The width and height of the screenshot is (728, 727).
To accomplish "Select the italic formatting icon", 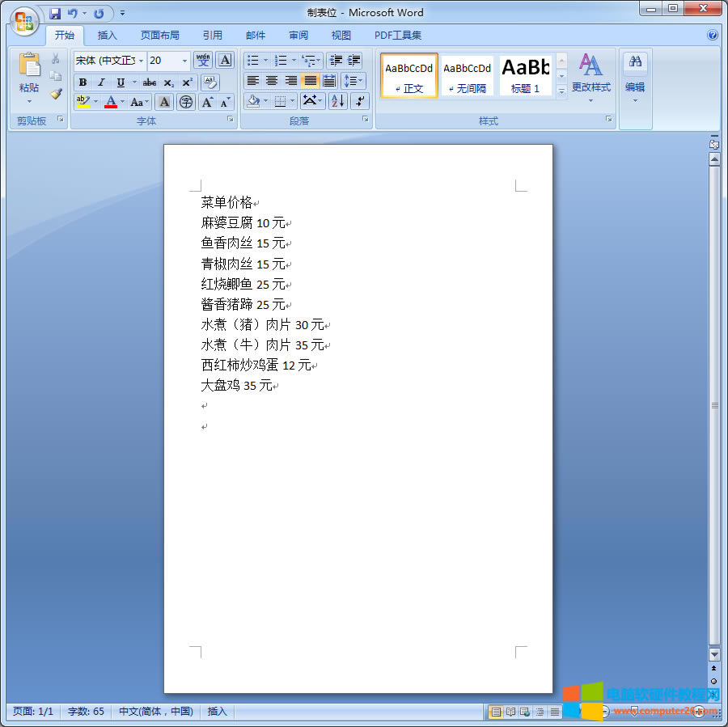I will click(x=100, y=82).
